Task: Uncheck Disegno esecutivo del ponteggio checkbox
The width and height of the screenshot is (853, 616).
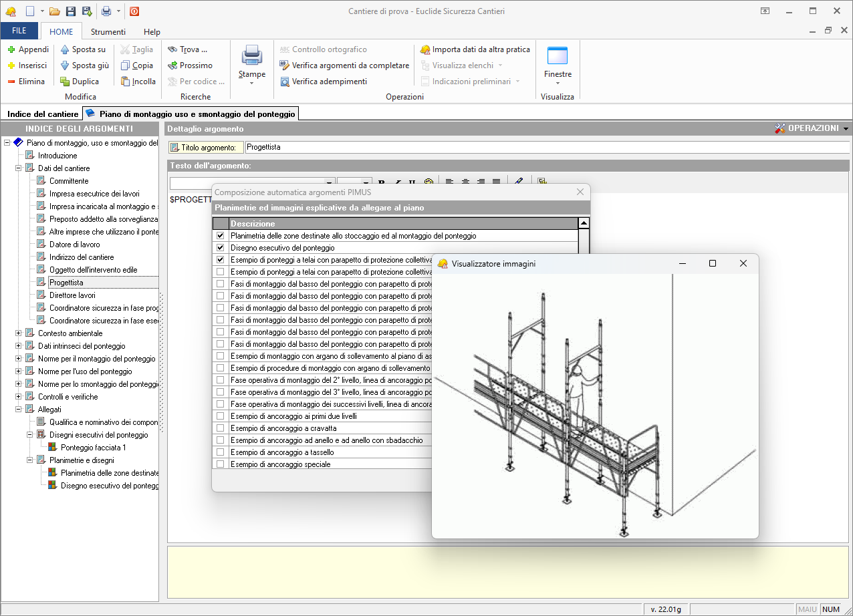Action: (220, 248)
